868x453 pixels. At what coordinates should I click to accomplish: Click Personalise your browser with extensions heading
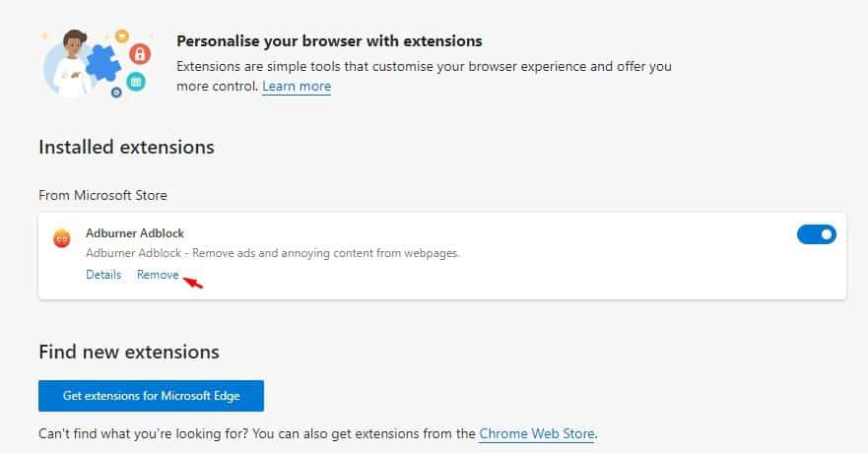pos(329,41)
